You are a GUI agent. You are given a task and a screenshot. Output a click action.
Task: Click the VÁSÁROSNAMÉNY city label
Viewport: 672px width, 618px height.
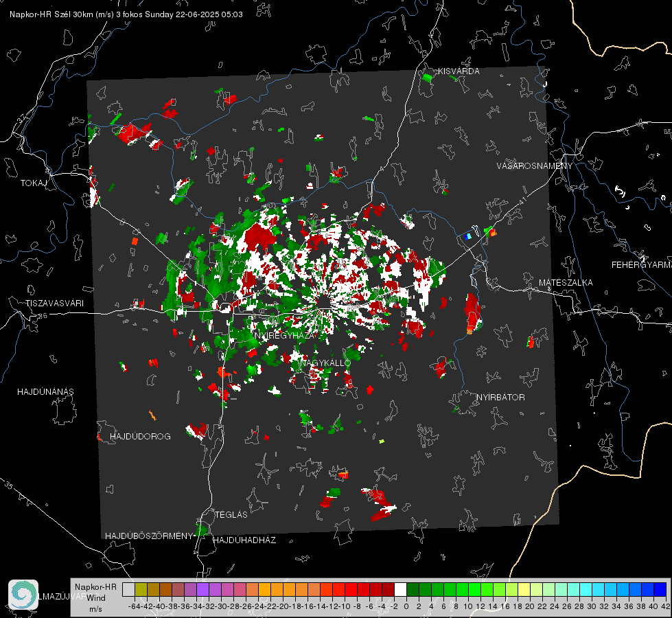(535, 166)
